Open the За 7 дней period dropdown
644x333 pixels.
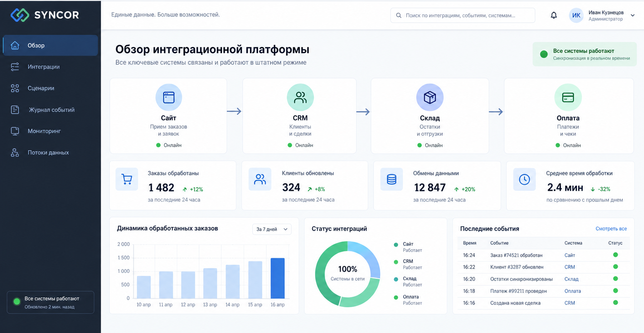tap(272, 229)
